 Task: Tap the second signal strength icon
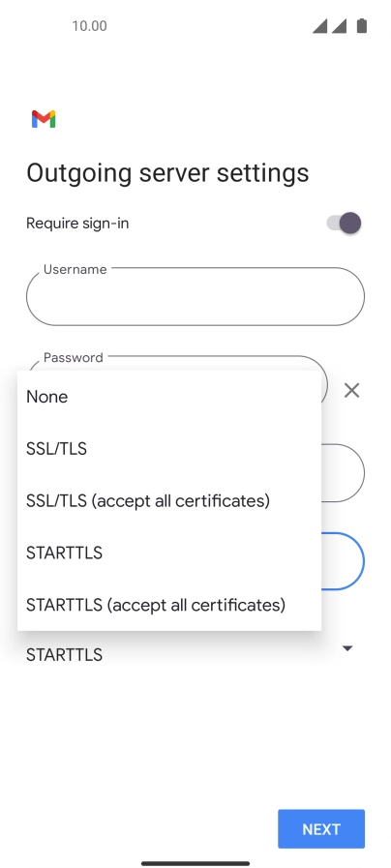[340, 26]
